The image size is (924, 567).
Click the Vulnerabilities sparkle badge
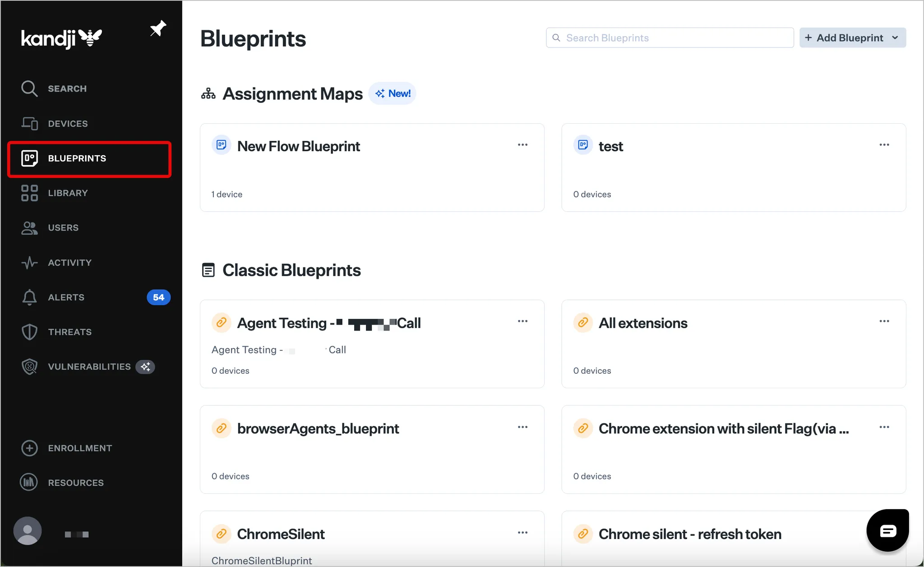(x=145, y=367)
